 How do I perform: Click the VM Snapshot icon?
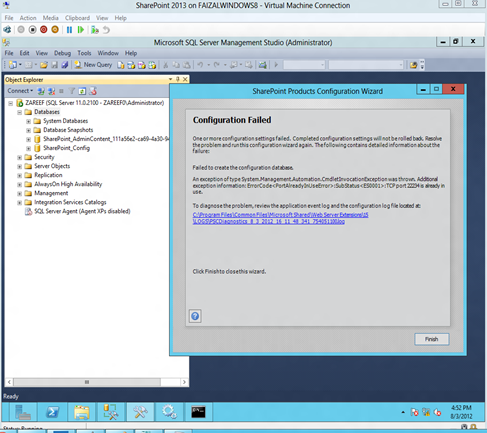(95, 30)
